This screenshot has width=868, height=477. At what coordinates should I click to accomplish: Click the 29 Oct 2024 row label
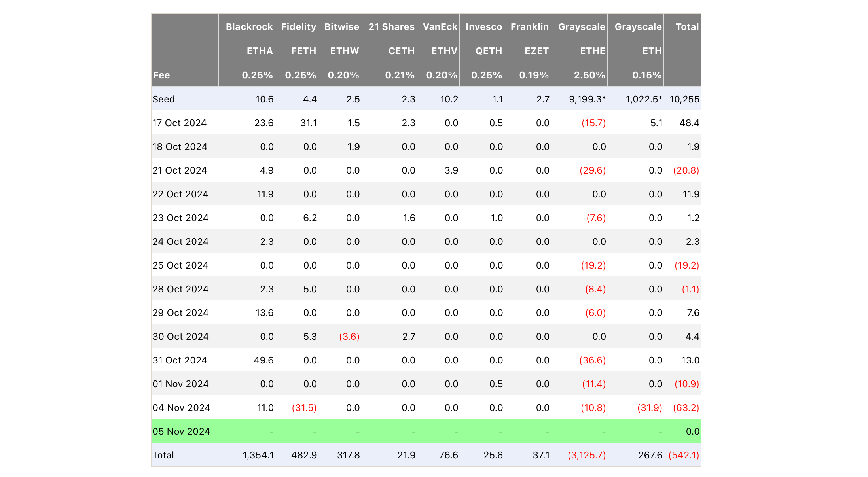coord(180,313)
